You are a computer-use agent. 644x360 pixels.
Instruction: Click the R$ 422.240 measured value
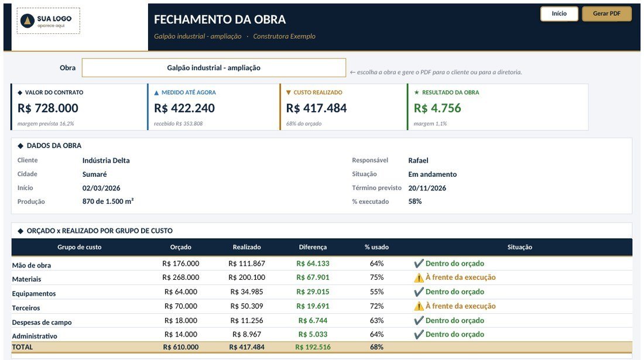click(x=184, y=108)
